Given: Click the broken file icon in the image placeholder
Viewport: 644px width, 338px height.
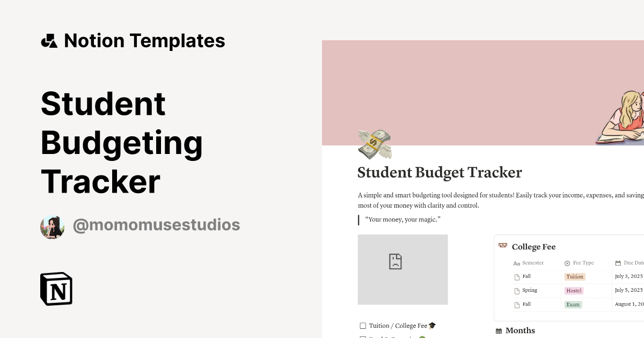Looking at the screenshot, I should pos(396,262).
